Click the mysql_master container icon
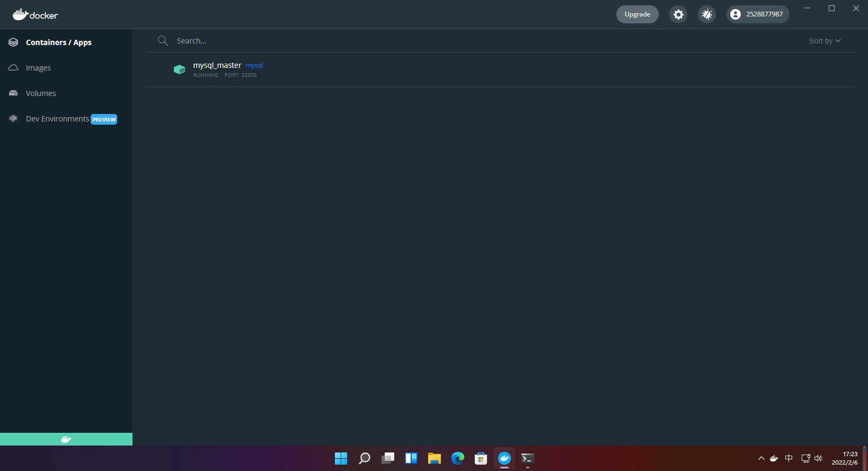 [x=180, y=69]
